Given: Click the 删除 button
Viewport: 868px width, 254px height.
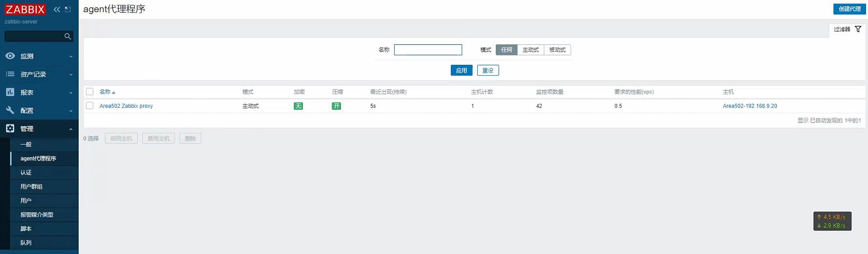Looking at the screenshot, I should tap(190, 138).
